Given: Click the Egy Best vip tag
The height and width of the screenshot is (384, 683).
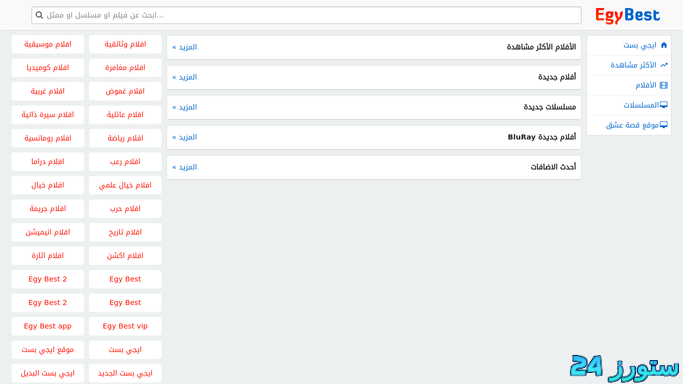Looking at the screenshot, I should [x=125, y=327].
